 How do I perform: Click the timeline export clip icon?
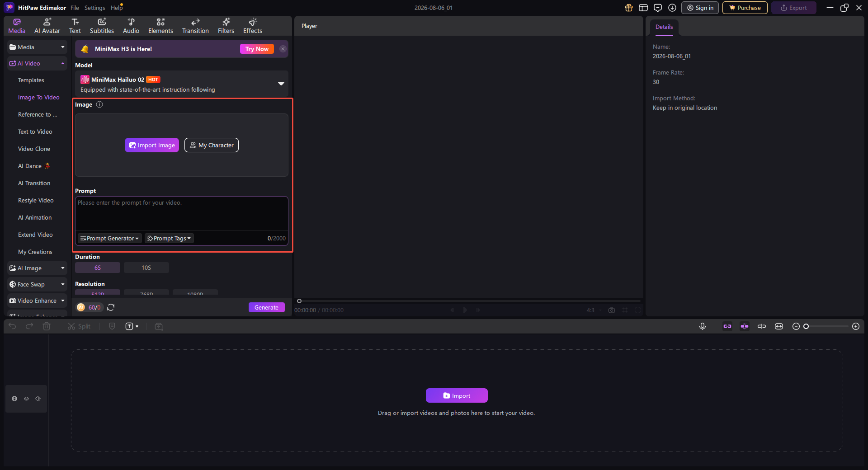pyautogui.click(x=159, y=326)
